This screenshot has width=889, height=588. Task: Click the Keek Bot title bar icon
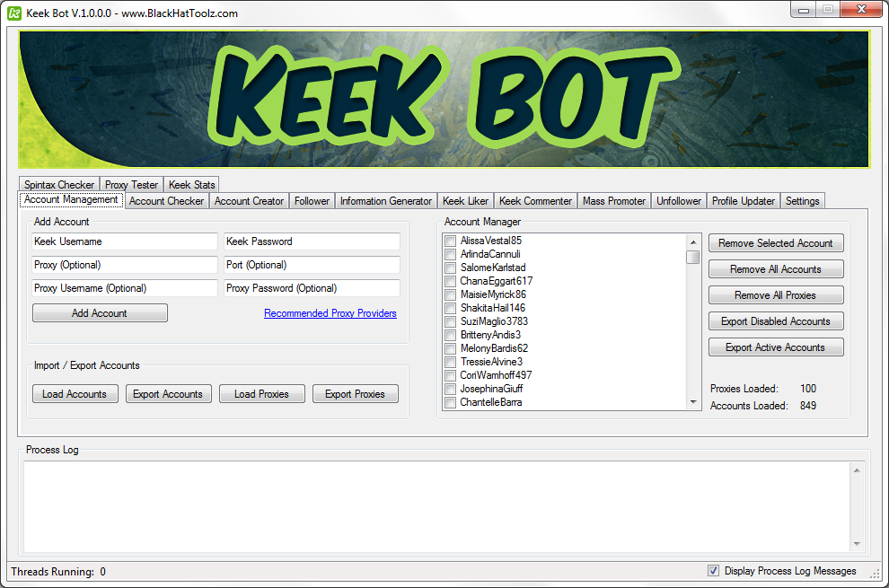point(14,13)
